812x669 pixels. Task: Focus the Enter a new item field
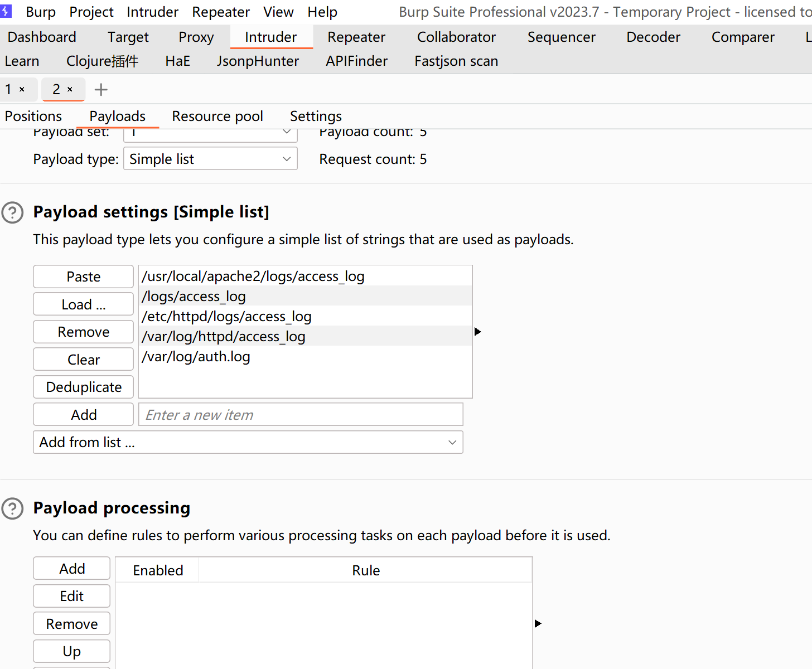coord(301,415)
